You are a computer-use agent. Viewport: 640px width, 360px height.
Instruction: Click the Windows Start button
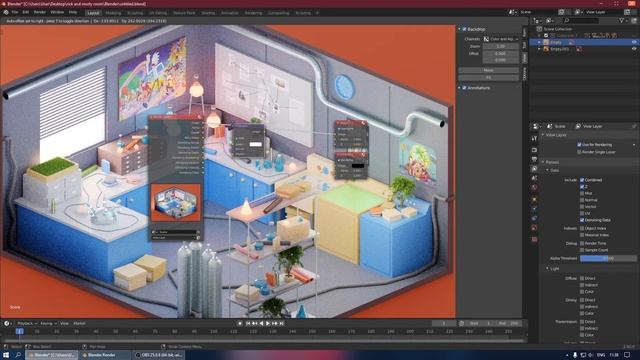[6, 355]
